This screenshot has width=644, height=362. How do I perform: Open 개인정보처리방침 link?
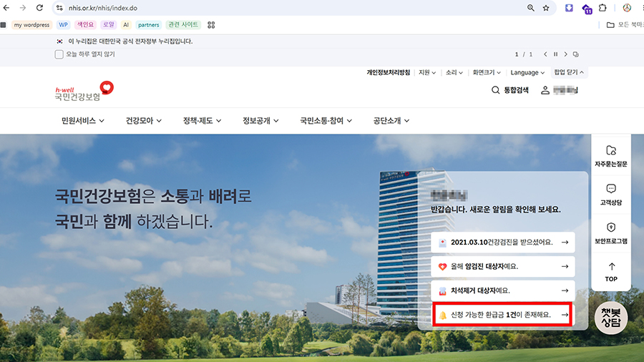click(388, 73)
